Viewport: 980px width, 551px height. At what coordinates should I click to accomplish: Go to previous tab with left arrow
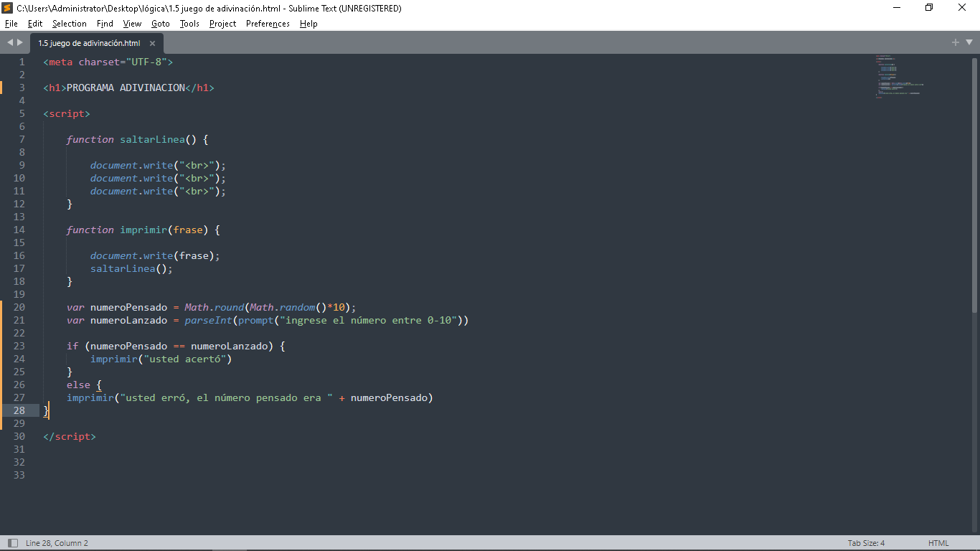pos(10,42)
